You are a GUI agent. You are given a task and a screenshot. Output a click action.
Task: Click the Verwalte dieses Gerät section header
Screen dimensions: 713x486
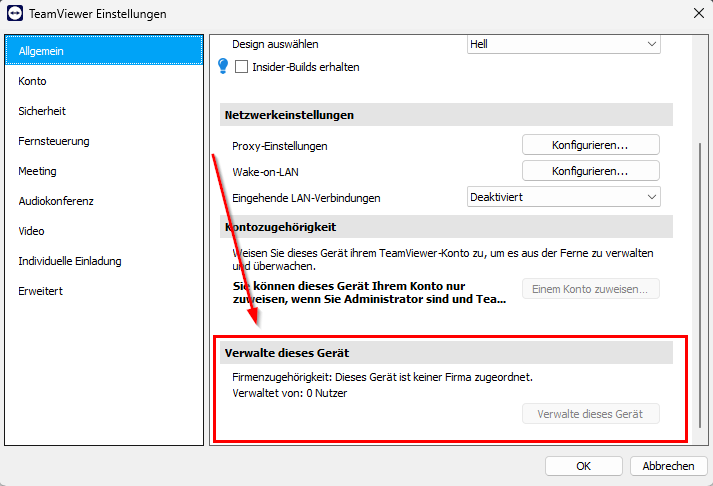coord(446,353)
